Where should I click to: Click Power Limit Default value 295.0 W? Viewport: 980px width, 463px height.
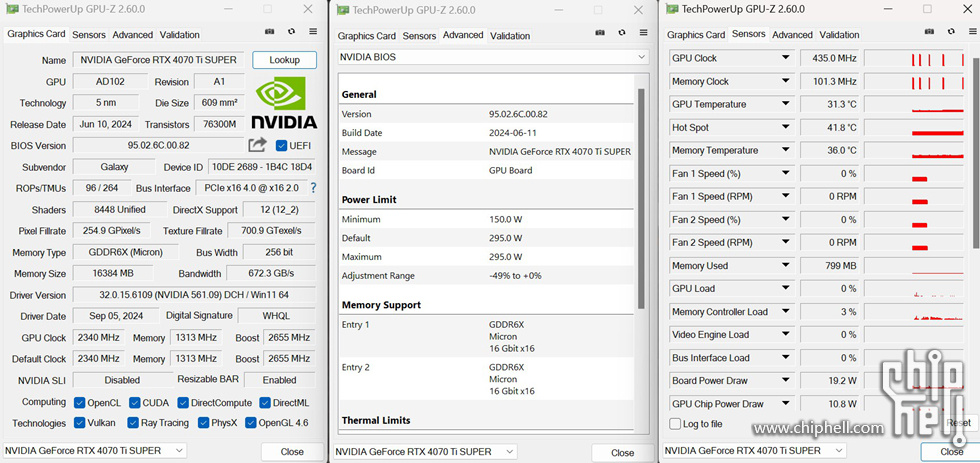click(506, 238)
